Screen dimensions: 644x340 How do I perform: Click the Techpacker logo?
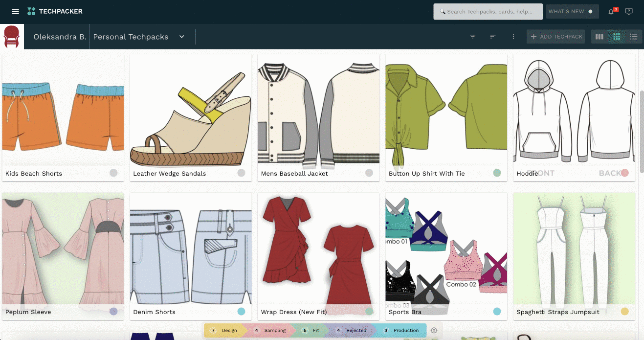pyautogui.click(x=55, y=11)
